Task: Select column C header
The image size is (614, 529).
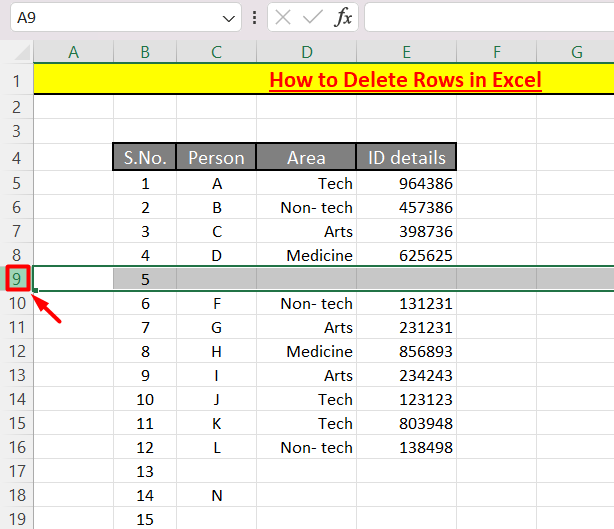Action: 217,52
